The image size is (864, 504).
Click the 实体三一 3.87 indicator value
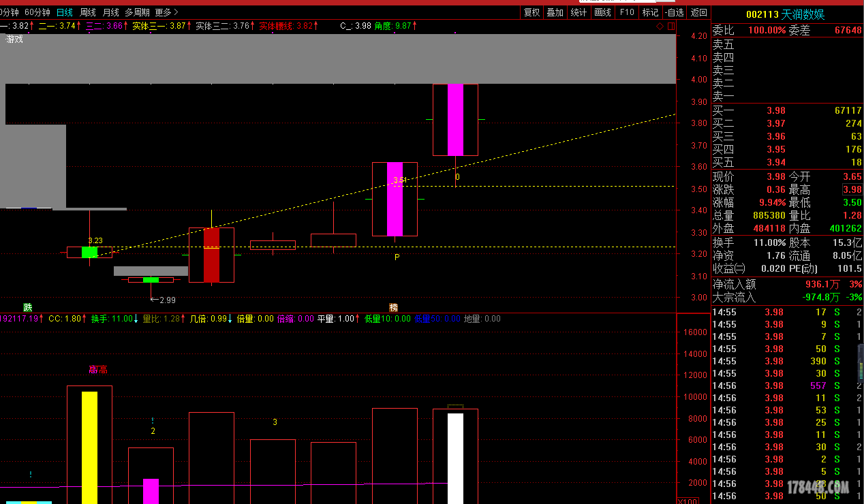(x=161, y=26)
